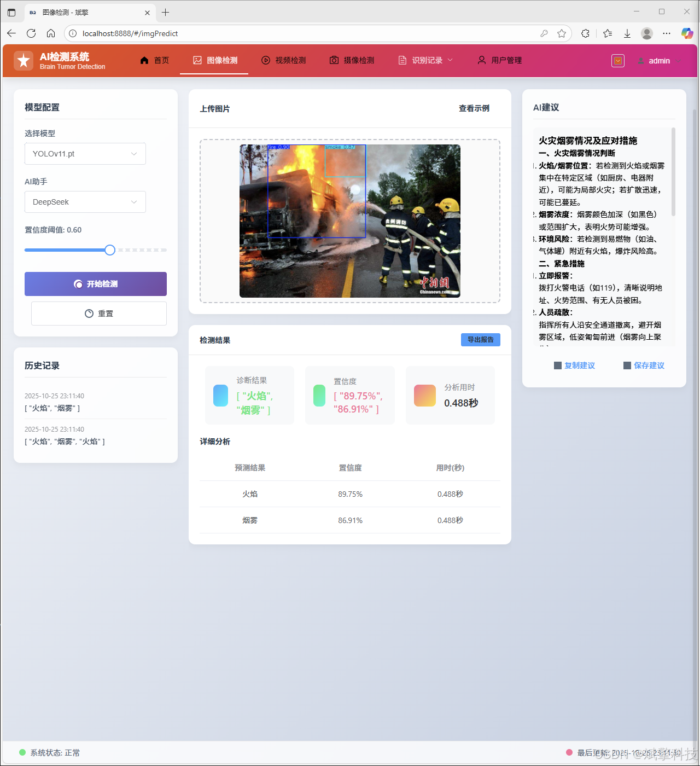
Task: Open the DeepSeek AI assistant dropdown
Action: click(85, 202)
